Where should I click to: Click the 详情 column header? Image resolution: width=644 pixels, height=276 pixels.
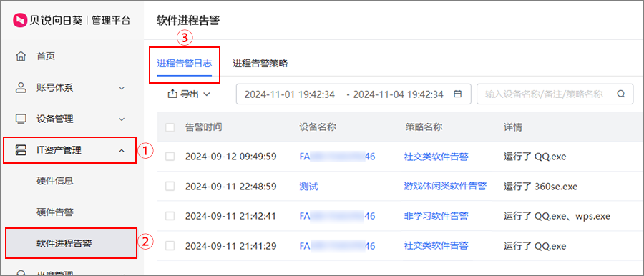pos(513,127)
